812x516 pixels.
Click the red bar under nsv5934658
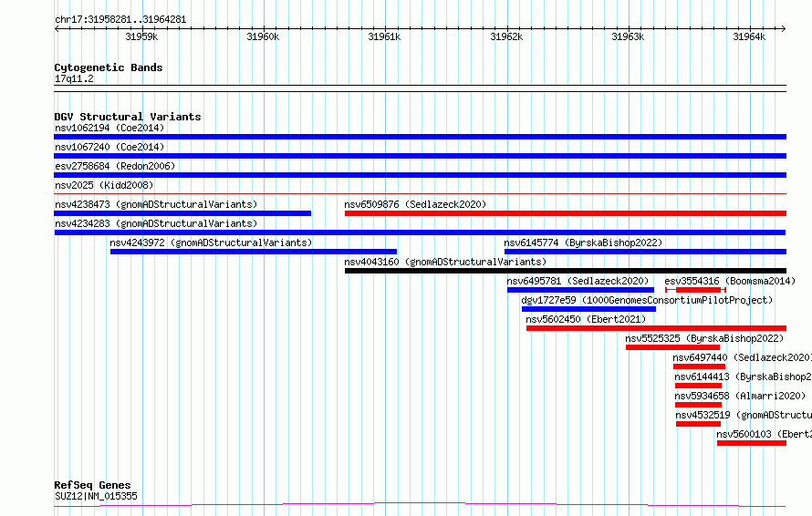tap(698, 405)
